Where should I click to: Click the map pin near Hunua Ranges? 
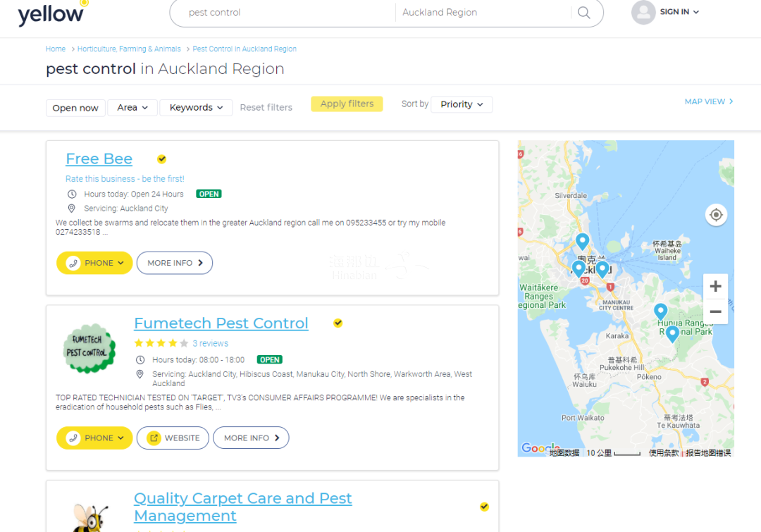pyautogui.click(x=660, y=311)
